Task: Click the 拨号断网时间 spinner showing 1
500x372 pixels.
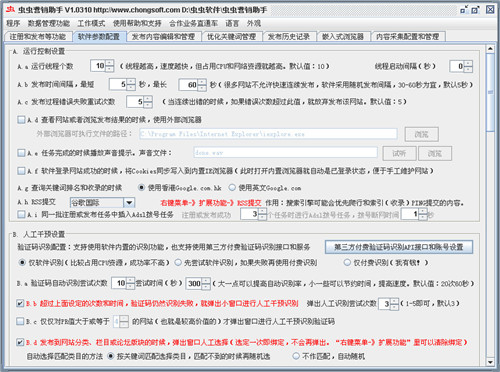Action: (x=414, y=214)
